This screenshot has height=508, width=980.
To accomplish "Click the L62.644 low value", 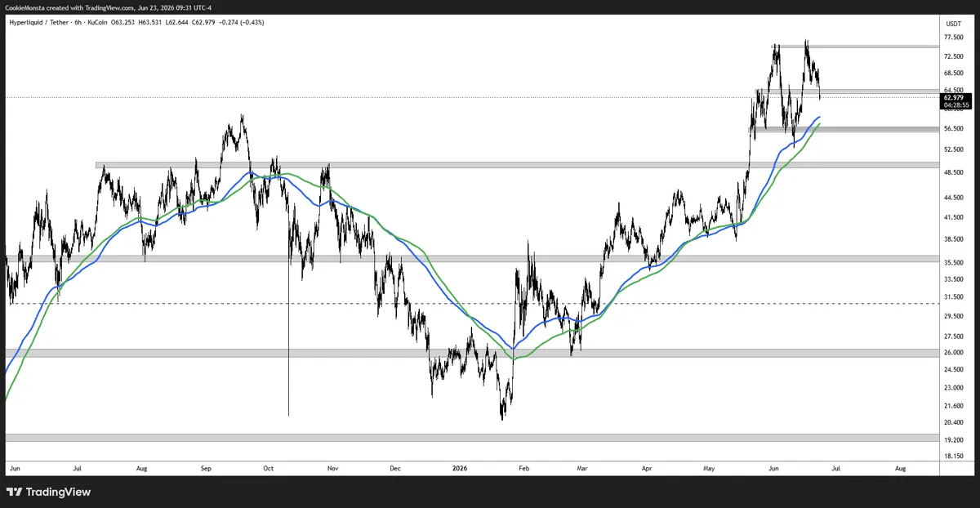I will (x=177, y=22).
